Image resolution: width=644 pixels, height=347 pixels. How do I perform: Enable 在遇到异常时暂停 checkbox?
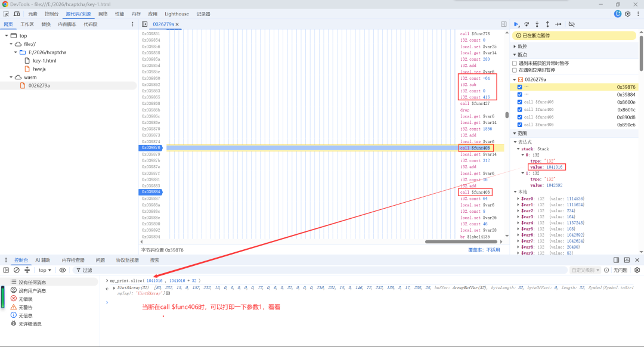pos(515,70)
